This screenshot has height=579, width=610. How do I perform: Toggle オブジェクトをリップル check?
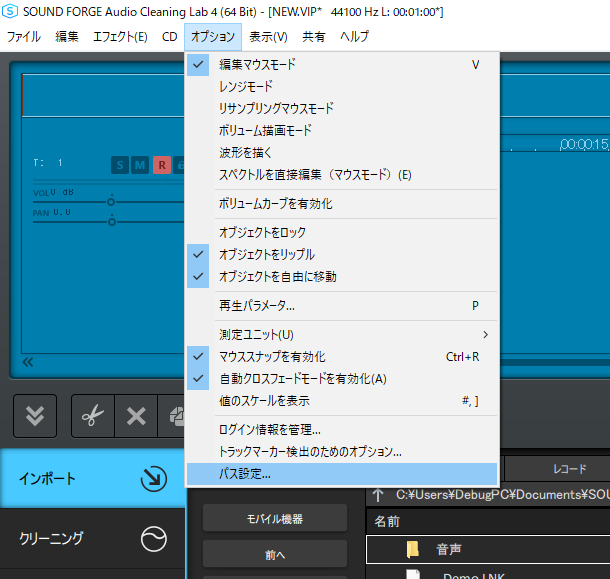[342, 255]
